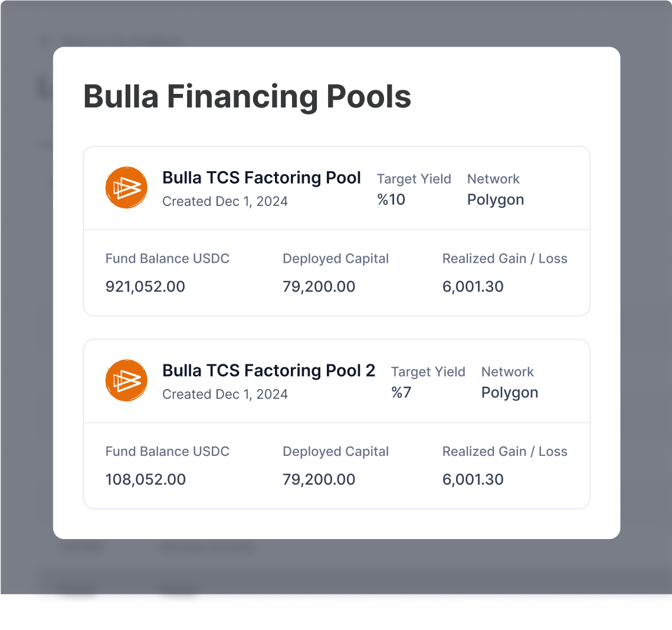Click the first pool's 79,200.00 deployed capital
The height and width of the screenshot is (630, 672).
pyautogui.click(x=319, y=287)
